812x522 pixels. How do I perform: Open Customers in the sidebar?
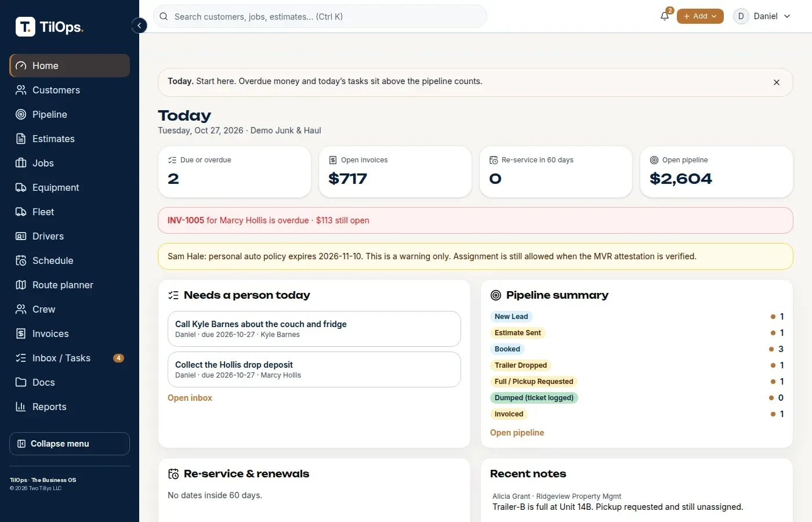click(70, 90)
